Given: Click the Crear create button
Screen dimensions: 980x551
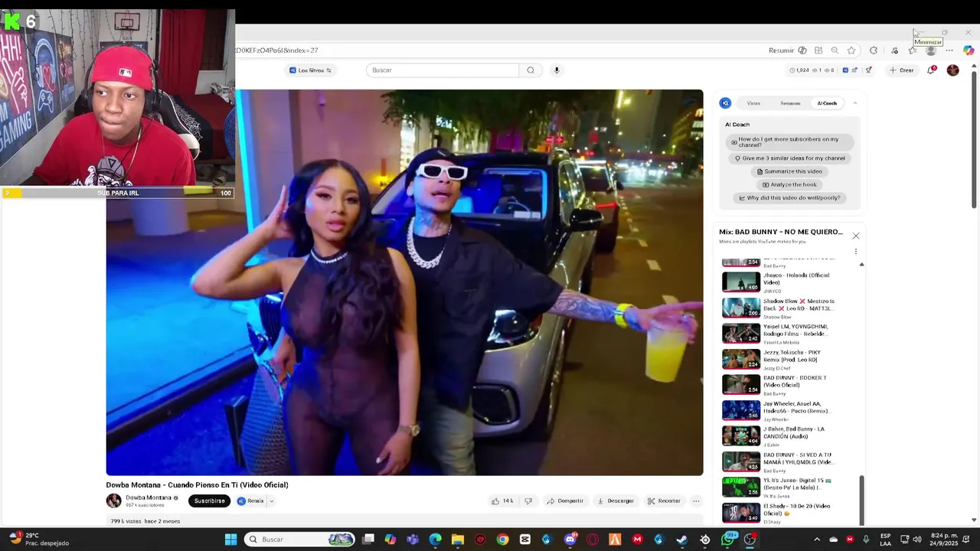Looking at the screenshot, I should (901, 70).
